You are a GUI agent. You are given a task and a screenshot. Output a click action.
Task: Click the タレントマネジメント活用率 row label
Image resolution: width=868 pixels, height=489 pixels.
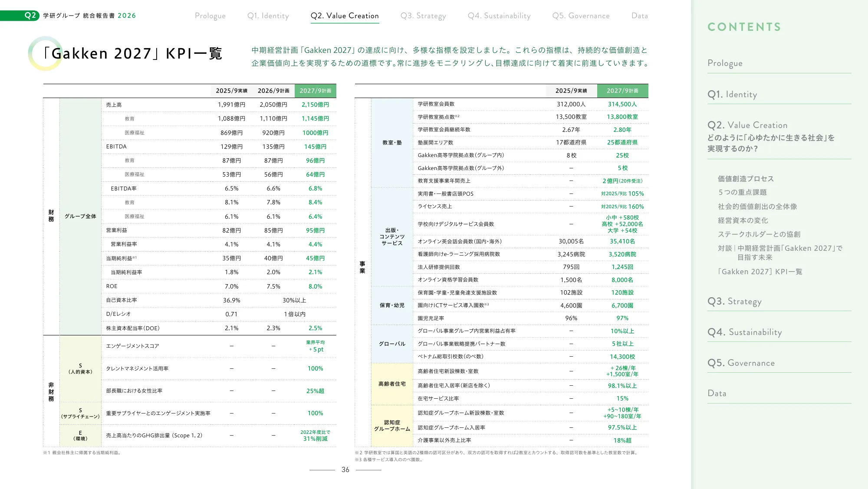pyautogui.click(x=137, y=369)
